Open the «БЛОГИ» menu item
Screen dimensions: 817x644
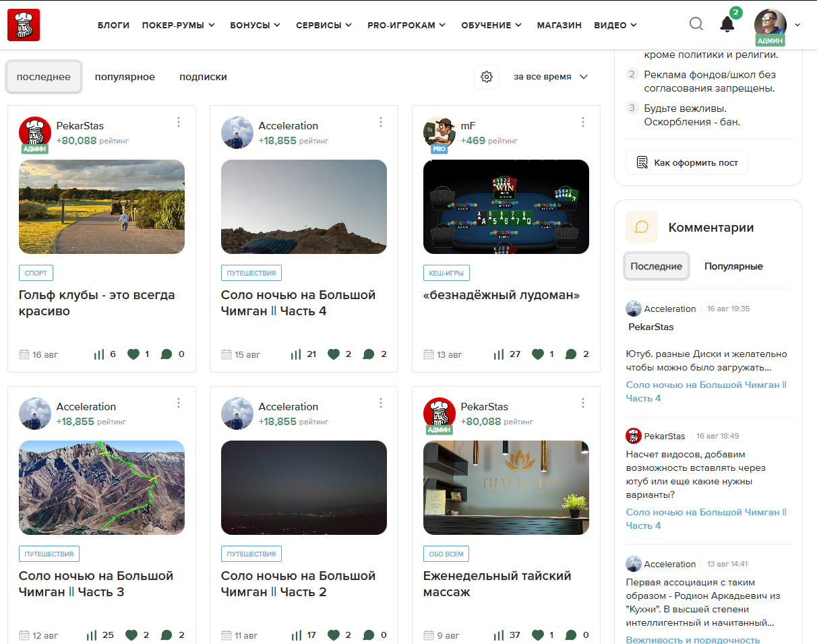tap(113, 25)
